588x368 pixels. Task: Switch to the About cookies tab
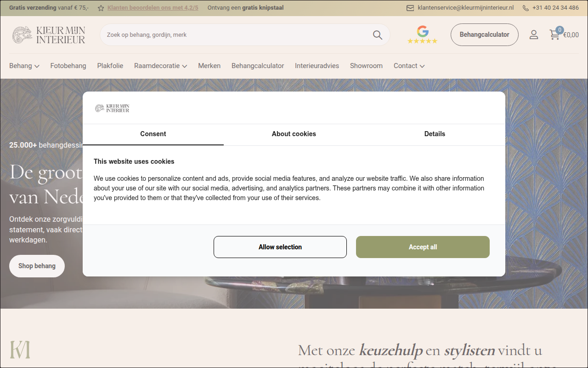(x=294, y=134)
